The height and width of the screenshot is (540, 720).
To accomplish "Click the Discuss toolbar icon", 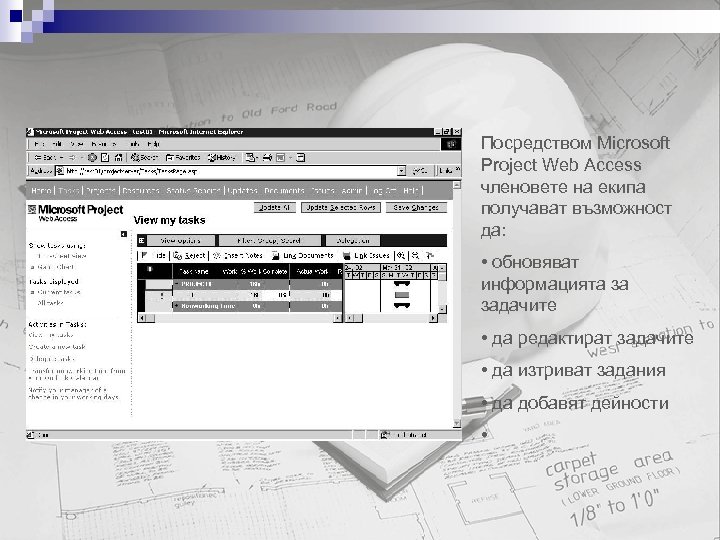I will click(x=300, y=158).
